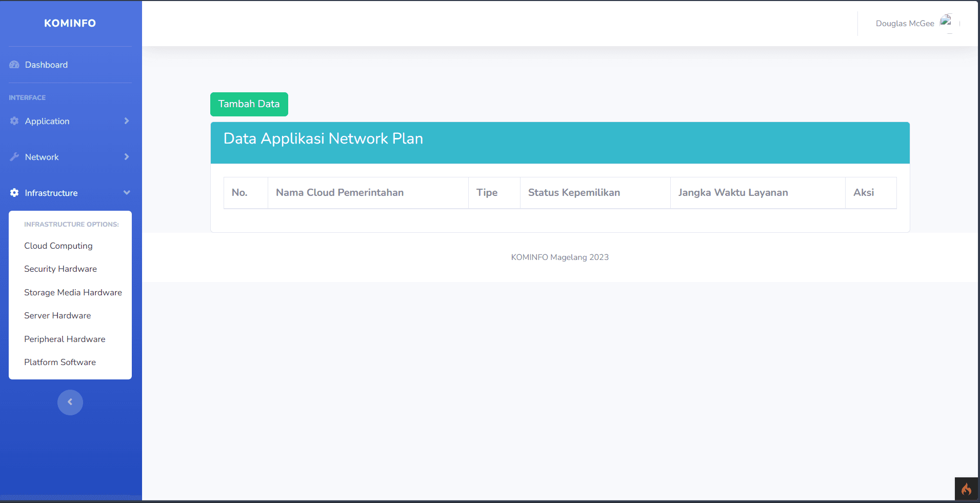The width and height of the screenshot is (980, 503).
Task: Open the Cloud Computing page
Action: [x=58, y=246]
